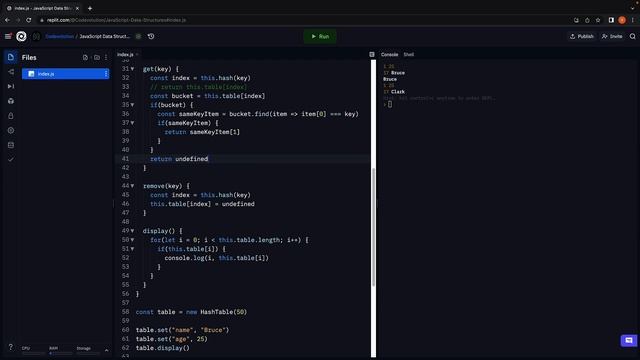Open browser side panel icon
Screen dimensions: 640x360
(x=611, y=20)
